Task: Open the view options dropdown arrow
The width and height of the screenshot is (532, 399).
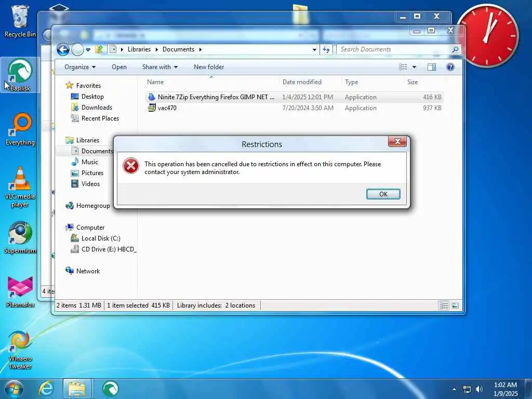Action: pos(414,67)
